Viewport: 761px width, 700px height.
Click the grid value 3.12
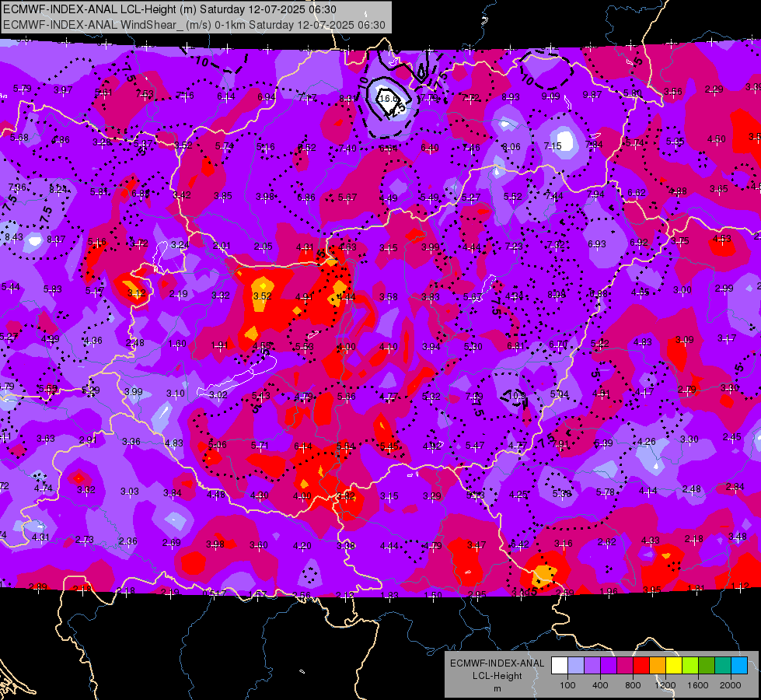pos(136,293)
